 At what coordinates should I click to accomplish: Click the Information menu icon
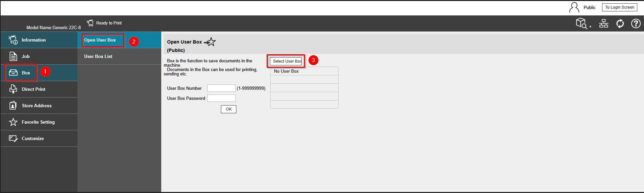13,40
